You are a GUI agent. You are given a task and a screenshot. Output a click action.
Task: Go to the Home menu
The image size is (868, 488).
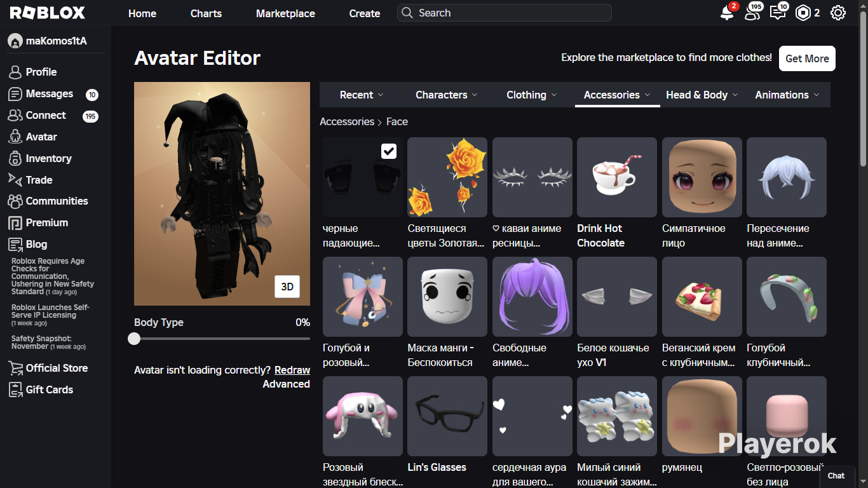(x=142, y=13)
